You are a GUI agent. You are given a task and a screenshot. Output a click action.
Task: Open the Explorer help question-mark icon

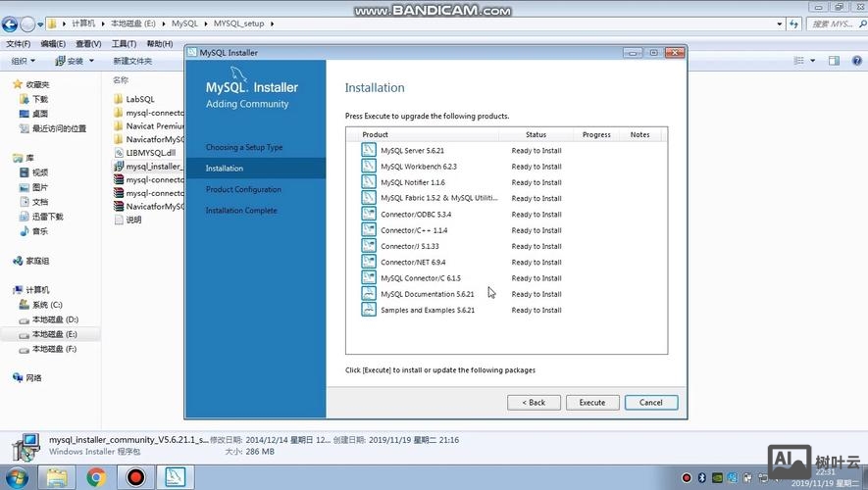[856, 61]
